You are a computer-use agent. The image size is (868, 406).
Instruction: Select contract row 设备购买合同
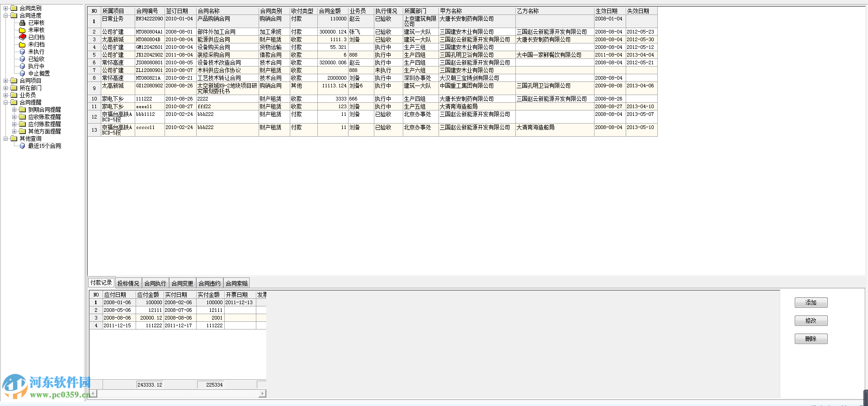pos(373,47)
